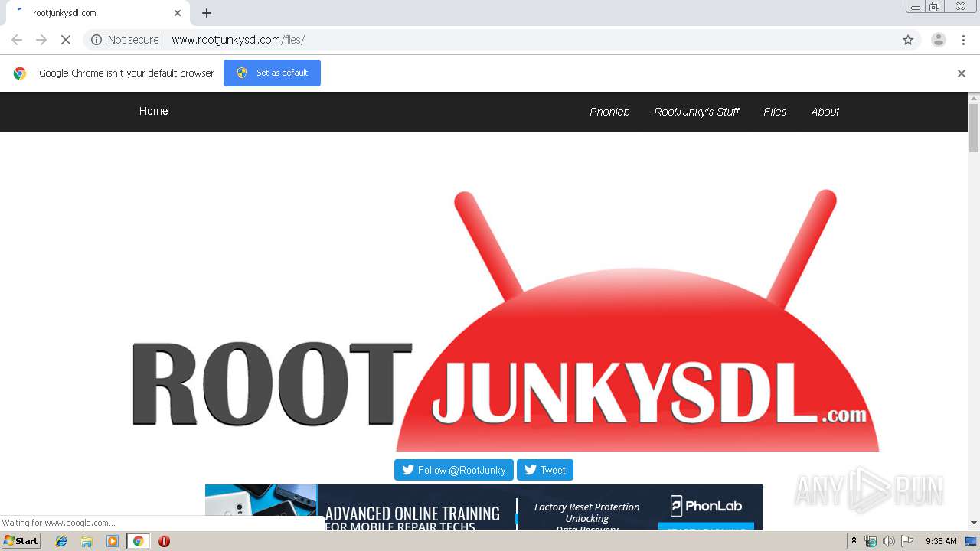Click the Tweet button
The width and height of the screenshot is (980, 551).
click(x=545, y=470)
